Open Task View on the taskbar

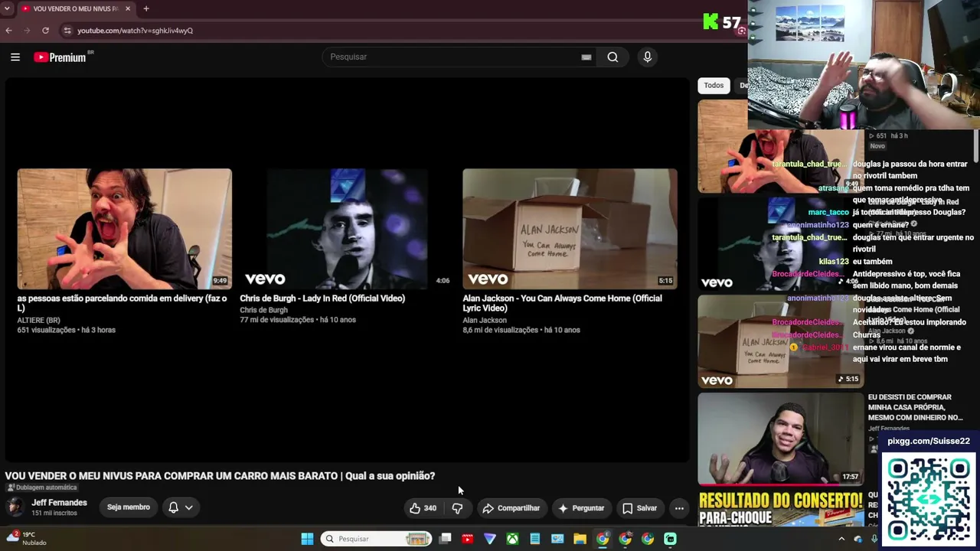(x=445, y=539)
